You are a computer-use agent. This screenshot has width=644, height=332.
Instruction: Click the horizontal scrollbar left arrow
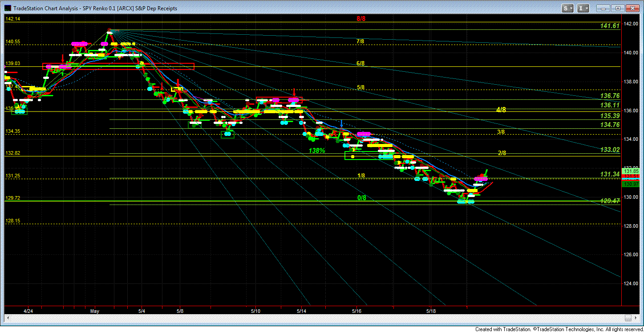coord(8,318)
